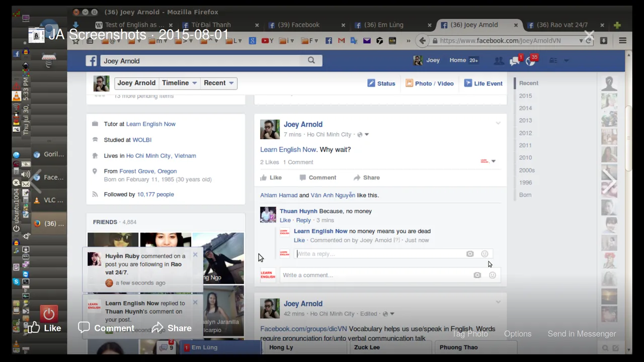The image size is (644, 362).
Task: Click the YouTube bookmark icon
Action: pos(267,41)
